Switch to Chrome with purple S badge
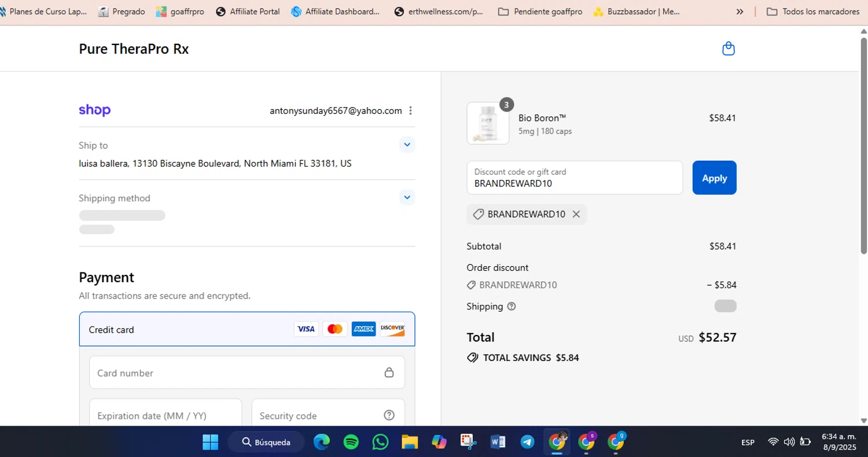Viewport: 868px width, 457px height. [587, 442]
